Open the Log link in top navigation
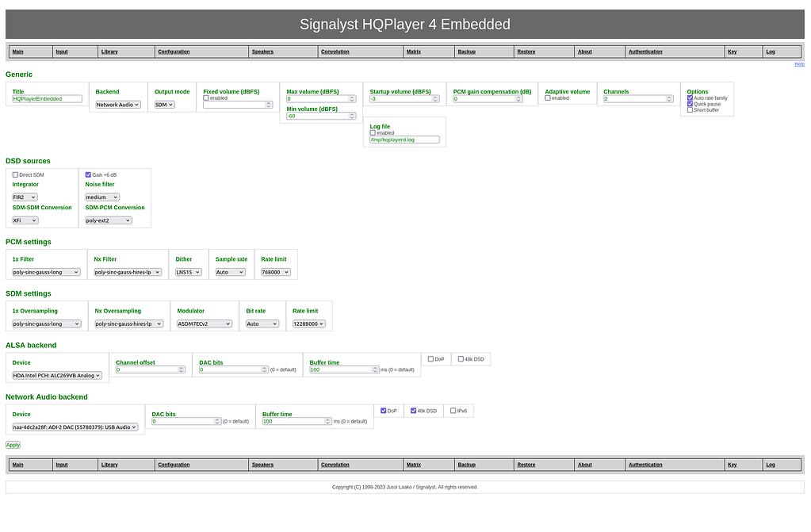Viewport: 811px width, 532px height. (770, 52)
